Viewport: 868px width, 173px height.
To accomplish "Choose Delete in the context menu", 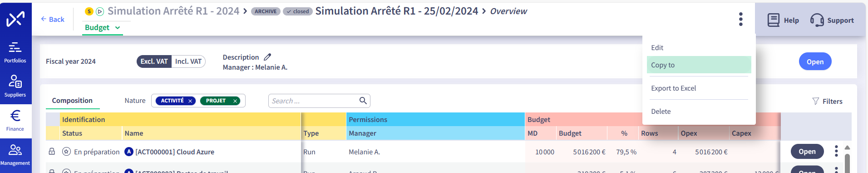I will [699, 112].
